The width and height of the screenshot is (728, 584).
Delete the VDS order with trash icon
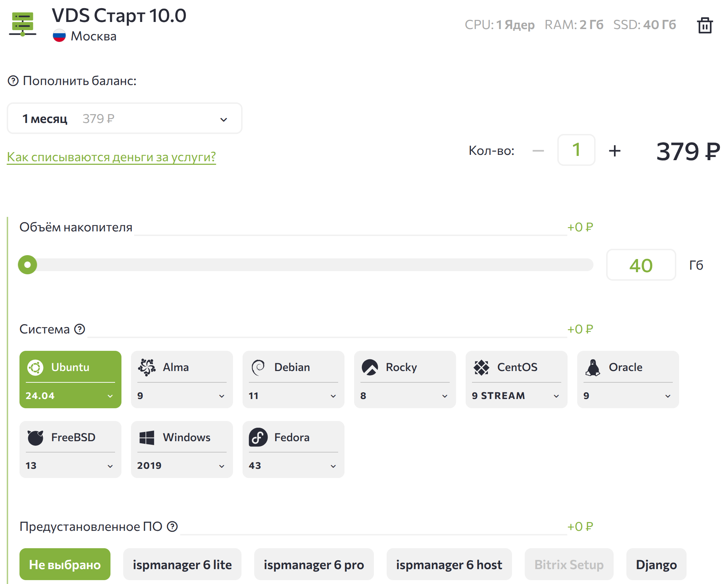tap(705, 26)
